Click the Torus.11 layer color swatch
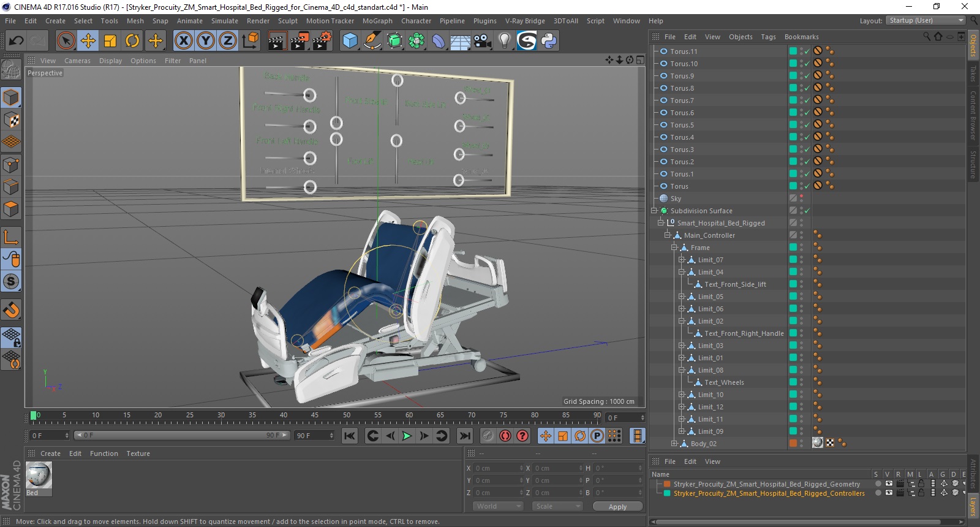The width and height of the screenshot is (980, 527). tap(793, 51)
